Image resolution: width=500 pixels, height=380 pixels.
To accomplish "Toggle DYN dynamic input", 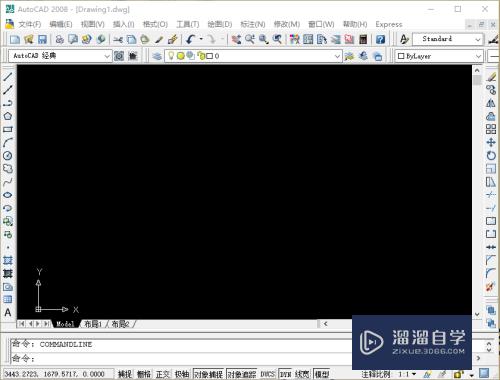I will (285, 374).
